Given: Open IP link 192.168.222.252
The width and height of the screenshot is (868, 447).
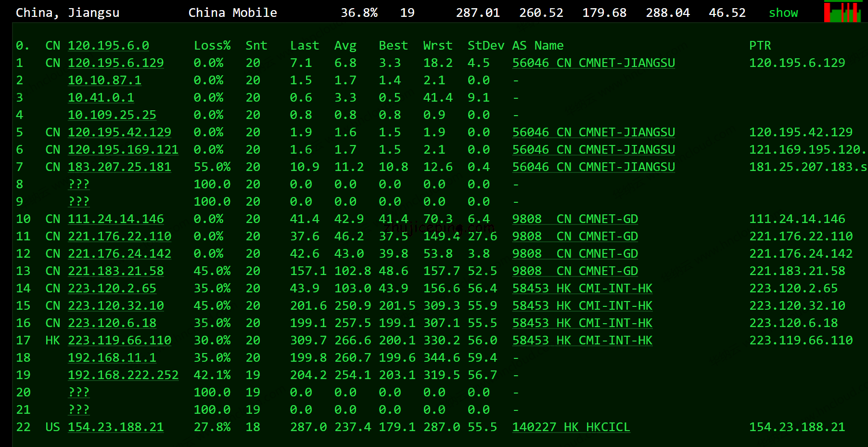Looking at the screenshot, I should click(x=123, y=375).
